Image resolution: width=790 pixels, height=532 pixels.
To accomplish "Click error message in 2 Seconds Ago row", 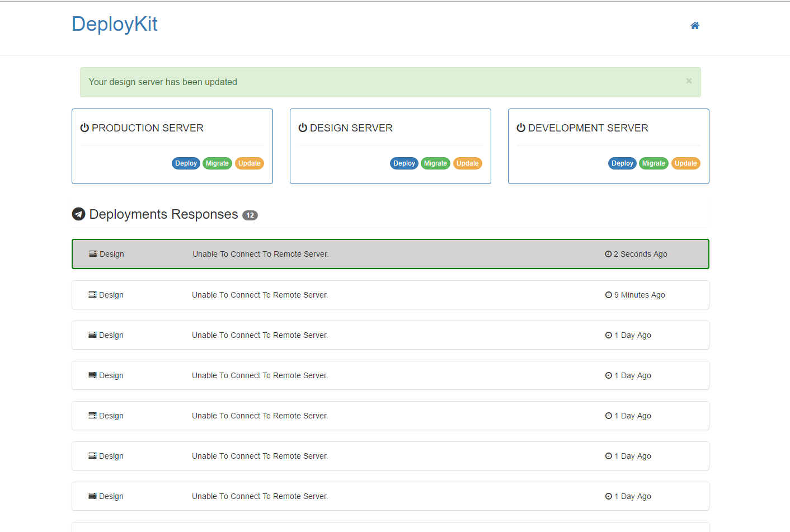I will coord(261,254).
